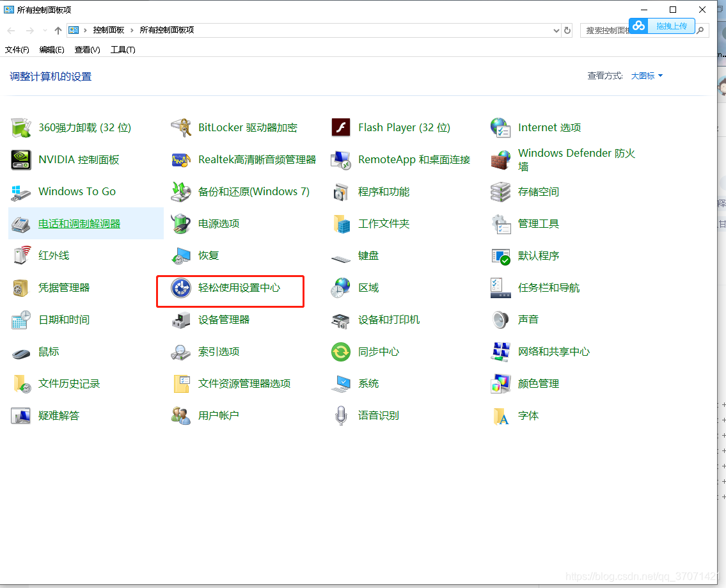726x588 pixels.
Task: Click the 疑难解答 link
Action: [59, 416]
